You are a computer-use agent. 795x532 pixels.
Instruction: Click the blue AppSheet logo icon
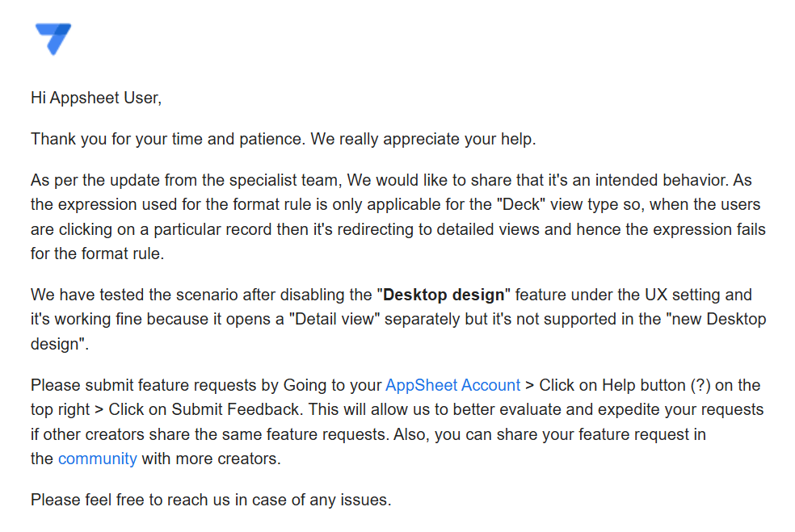tap(53, 39)
